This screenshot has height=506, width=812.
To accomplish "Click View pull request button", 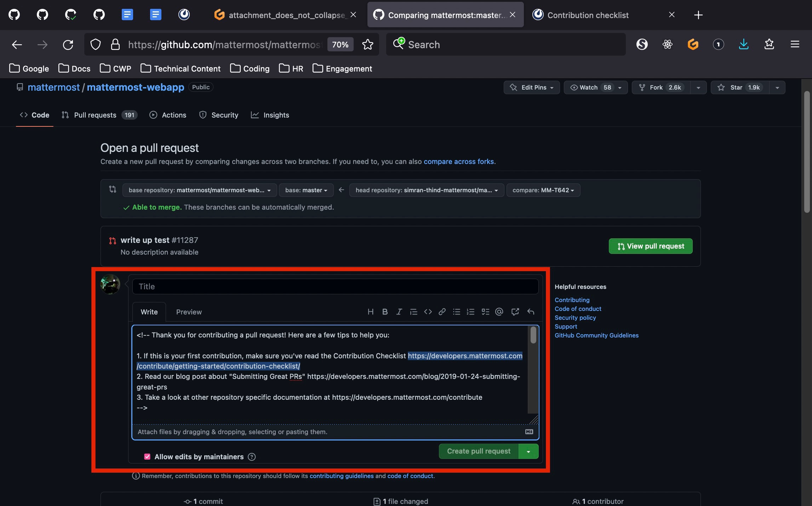I will [651, 246].
